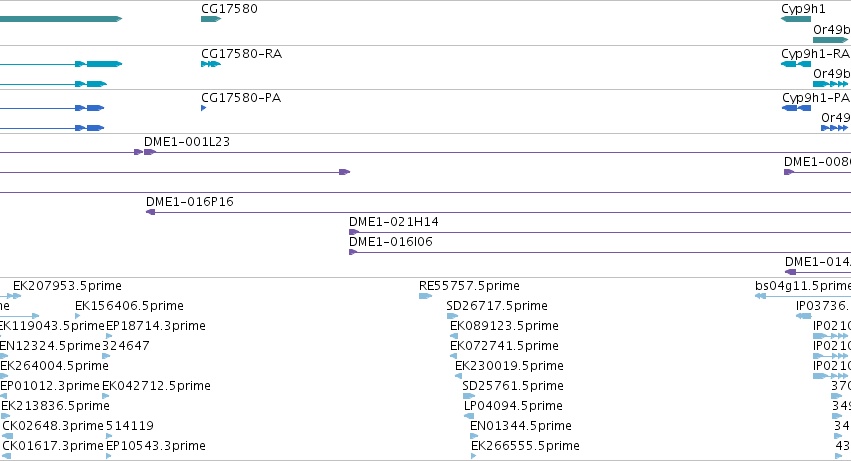Click the EK266555.5prime EST label

point(525,446)
